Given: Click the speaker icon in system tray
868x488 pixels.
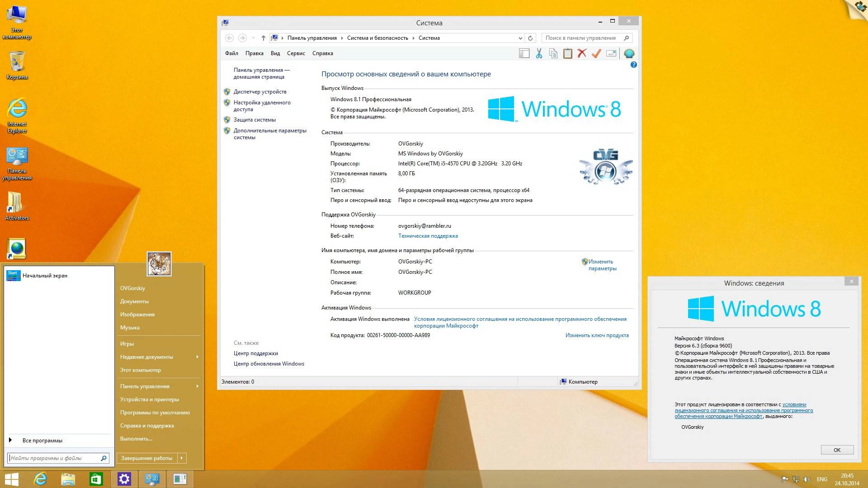Looking at the screenshot, I should coord(807,479).
